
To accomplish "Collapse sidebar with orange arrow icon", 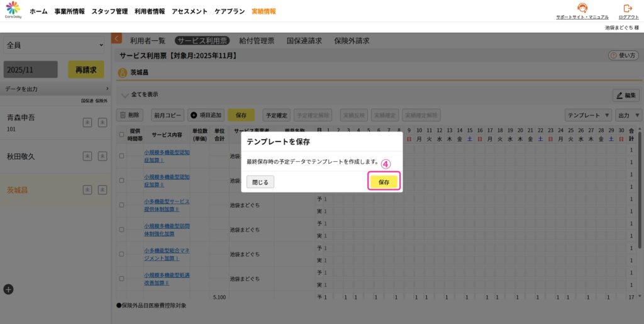I will coord(116,38).
